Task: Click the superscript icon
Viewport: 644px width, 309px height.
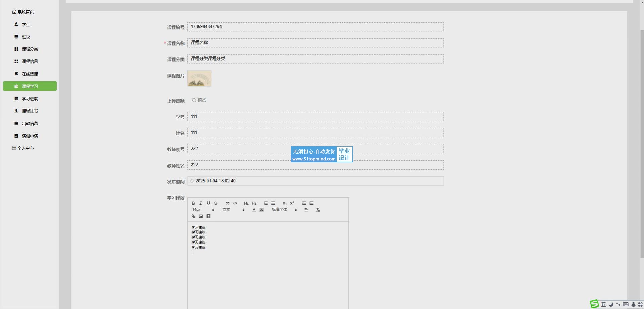Action: [292, 203]
